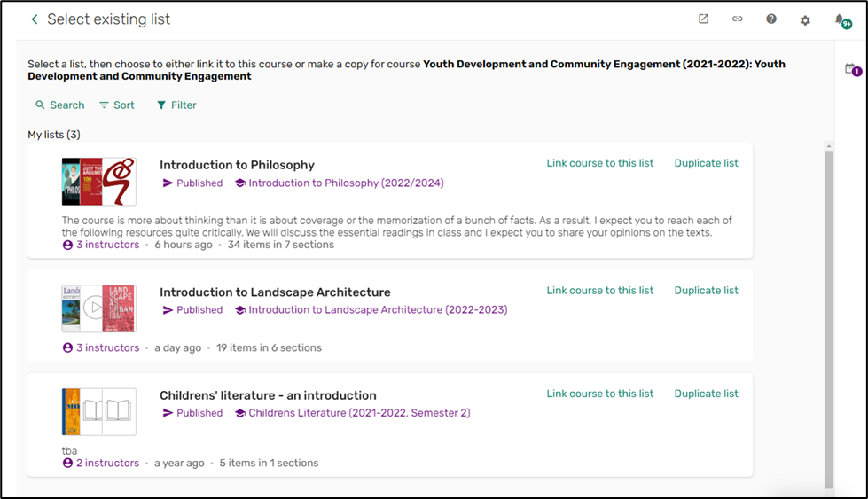Open the Sort options

(x=117, y=105)
